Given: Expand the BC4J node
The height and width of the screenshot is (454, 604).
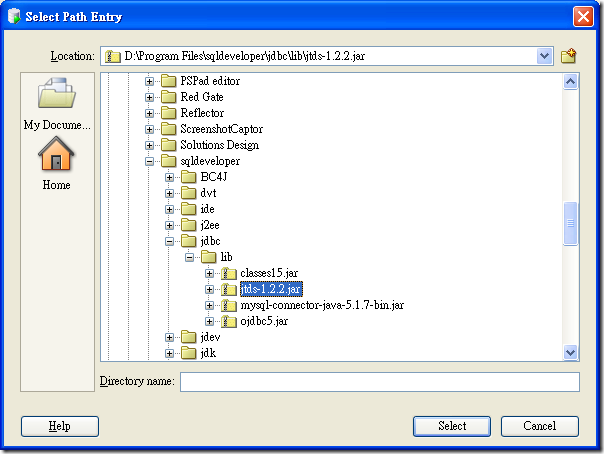Looking at the screenshot, I should pos(169,178).
